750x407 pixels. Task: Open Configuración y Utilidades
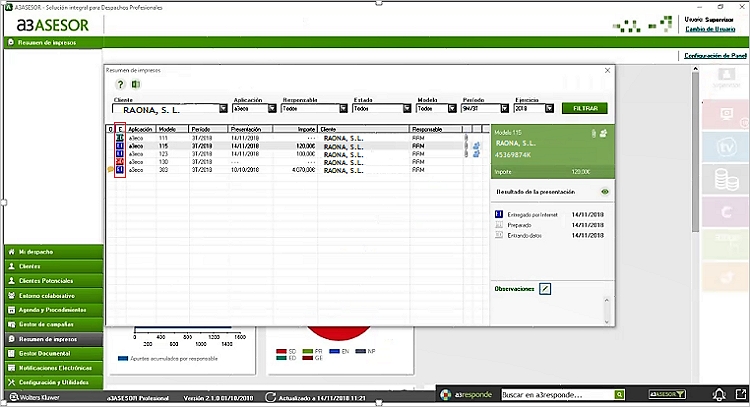(x=54, y=382)
